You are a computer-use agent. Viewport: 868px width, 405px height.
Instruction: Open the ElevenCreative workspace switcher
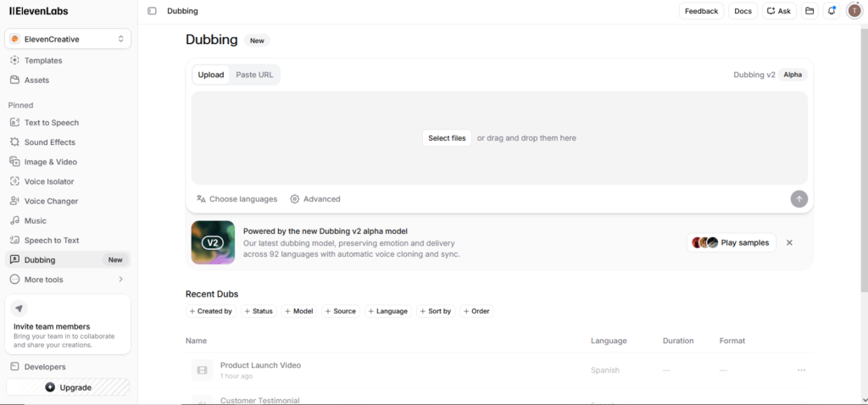[68, 39]
